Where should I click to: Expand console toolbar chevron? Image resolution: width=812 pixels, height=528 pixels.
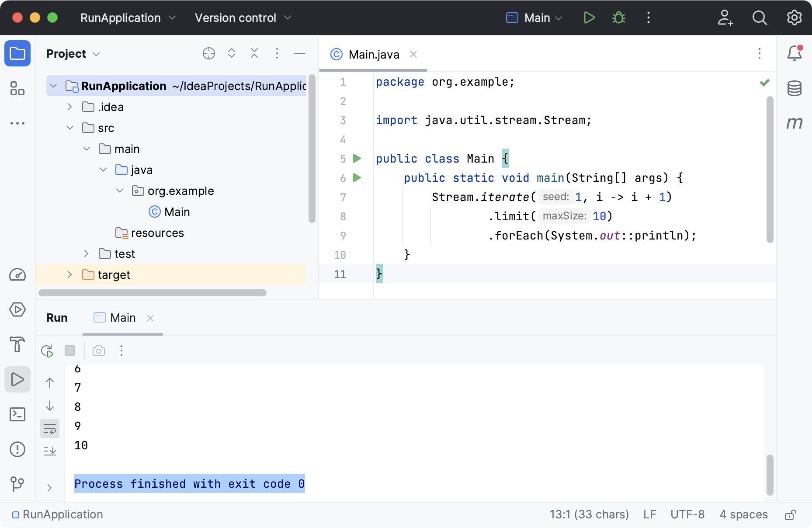click(49, 487)
